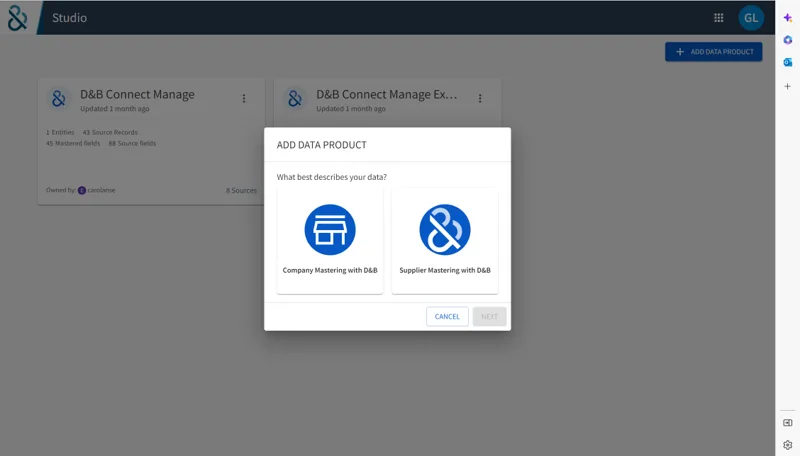Click the 8 Sources text on card

(x=241, y=190)
